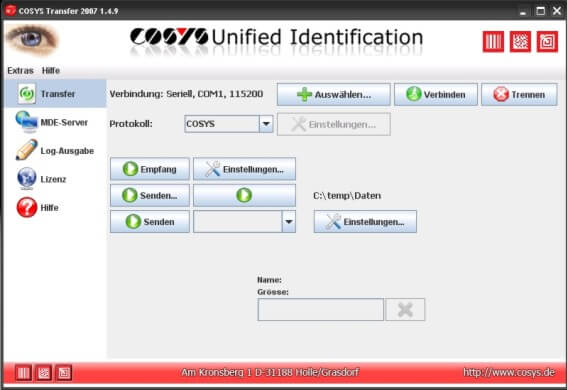Click the Am Kronsberg address text

[270, 372]
